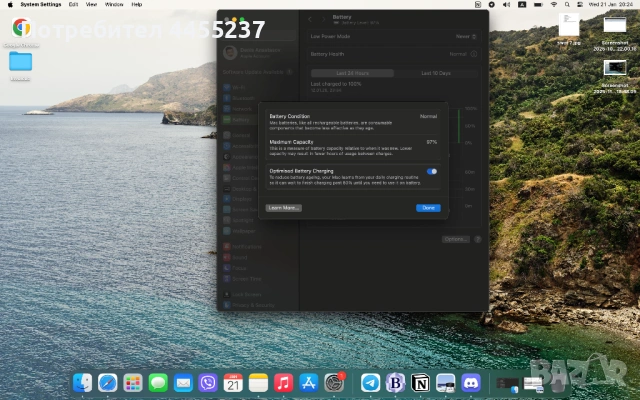Open Spotlight search from the menu bar
640x400 pixels.
[x=567, y=4]
